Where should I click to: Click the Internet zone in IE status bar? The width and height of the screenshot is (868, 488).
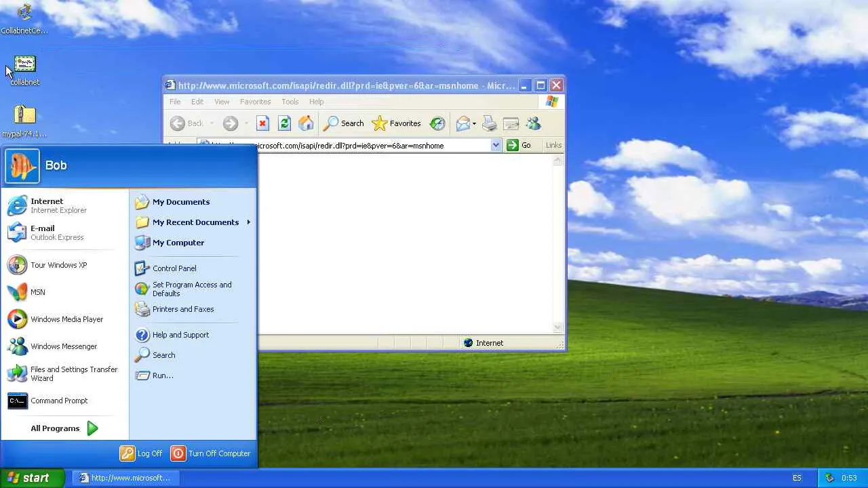click(x=484, y=343)
